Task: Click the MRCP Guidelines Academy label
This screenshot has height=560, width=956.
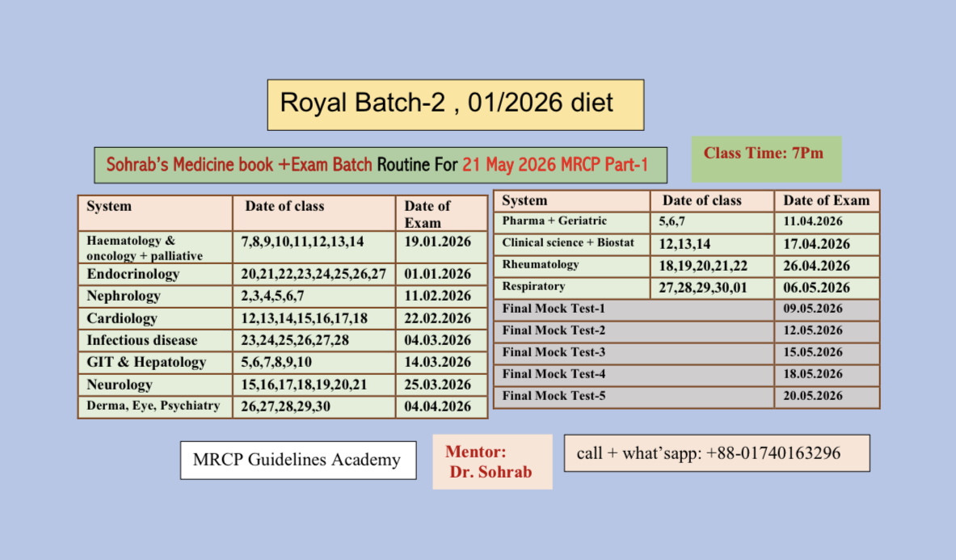Action: [x=297, y=460]
